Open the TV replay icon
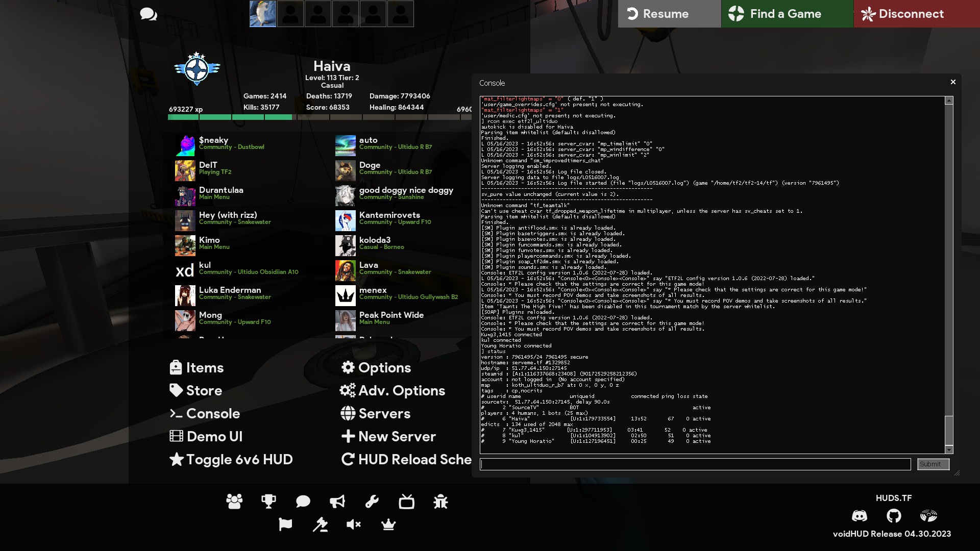The image size is (980, 551). 406,502
